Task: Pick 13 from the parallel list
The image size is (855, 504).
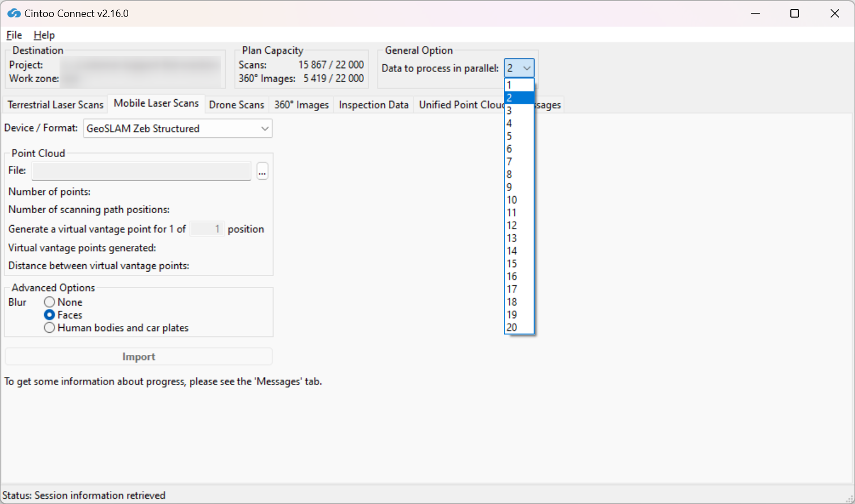Action: [519, 238]
